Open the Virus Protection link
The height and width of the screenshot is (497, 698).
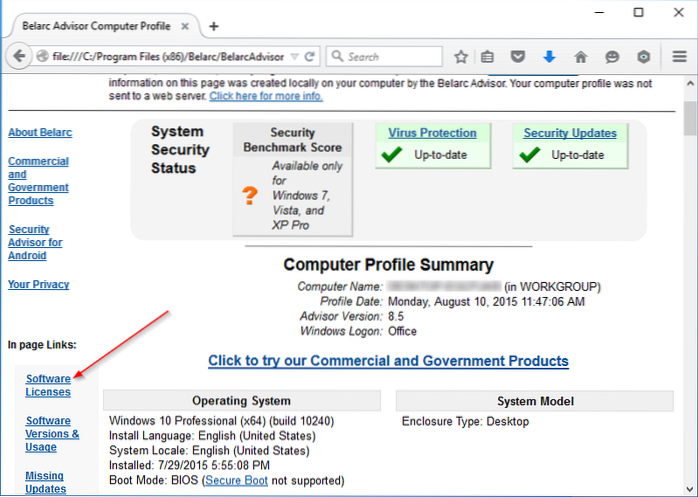click(432, 133)
